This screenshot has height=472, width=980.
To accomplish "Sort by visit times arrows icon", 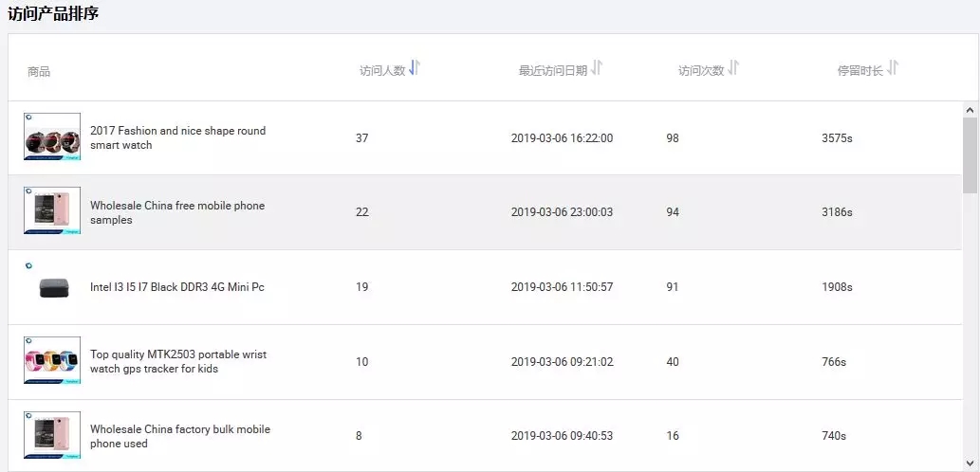I will tap(733, 68).
